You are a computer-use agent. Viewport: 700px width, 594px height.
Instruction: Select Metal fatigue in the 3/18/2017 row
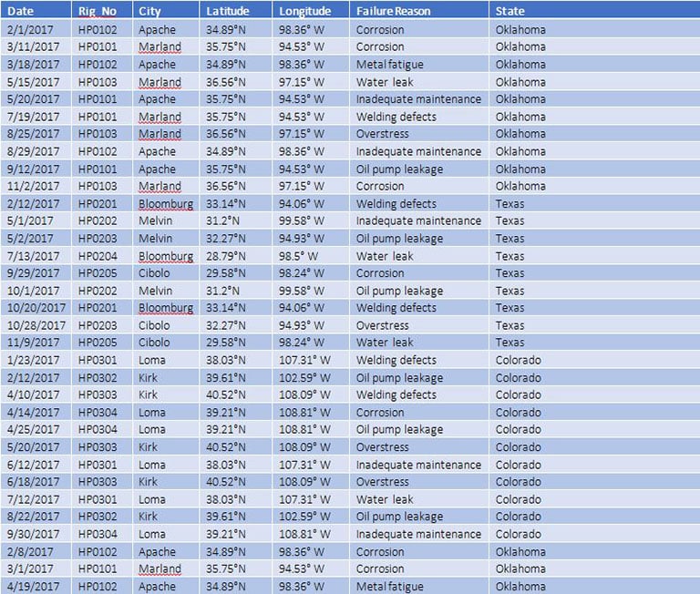tap(390, 65)
